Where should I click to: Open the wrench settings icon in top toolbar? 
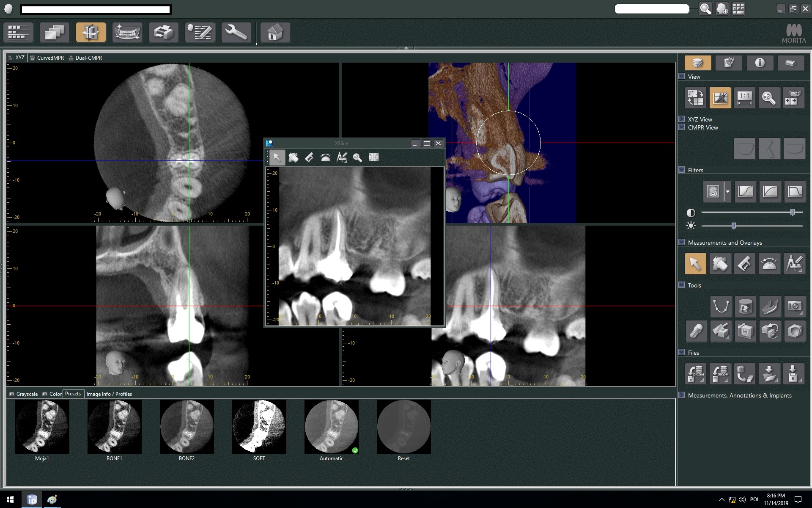[x=236, y=32]
